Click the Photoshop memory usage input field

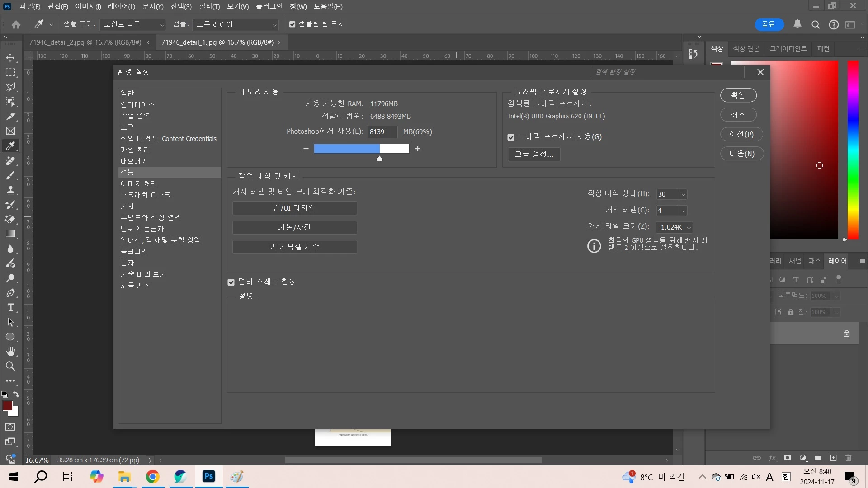382,132
